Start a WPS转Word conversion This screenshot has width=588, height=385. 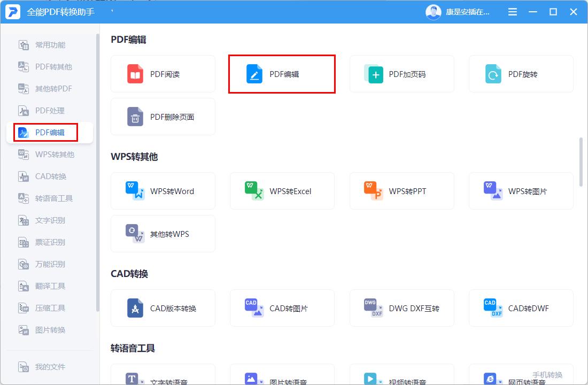pyautogui.click(x=163, y=191)
